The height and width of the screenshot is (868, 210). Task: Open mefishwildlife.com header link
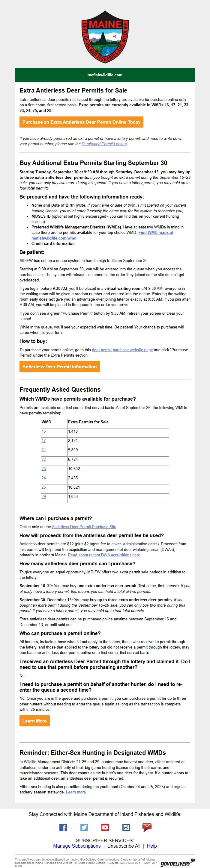105,75
